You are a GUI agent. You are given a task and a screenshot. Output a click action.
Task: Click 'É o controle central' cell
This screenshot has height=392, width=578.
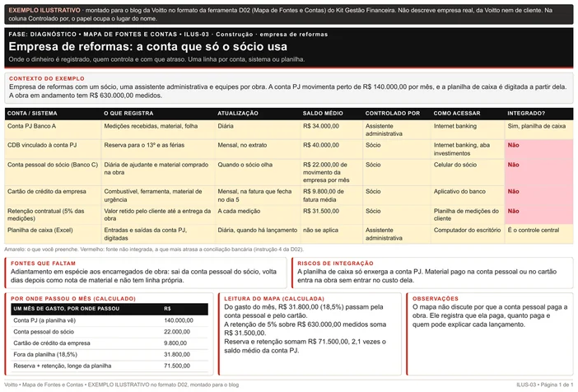539,234
